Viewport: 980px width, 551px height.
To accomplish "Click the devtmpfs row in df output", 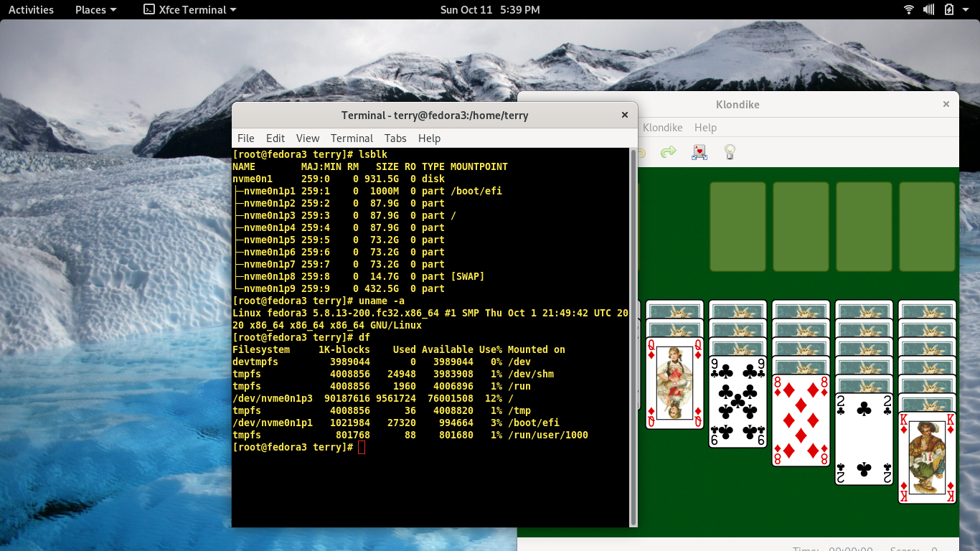I will point(382,362).
